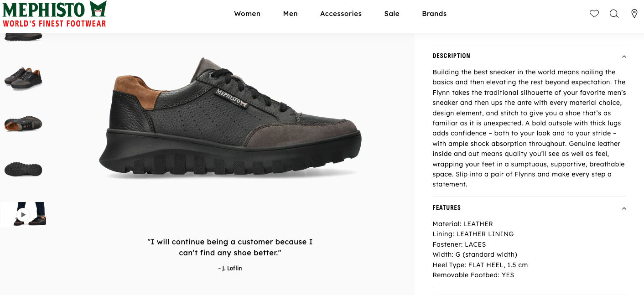Select the top-view shoe thumbnail
The image size is (644, 295).
[23, 123]
